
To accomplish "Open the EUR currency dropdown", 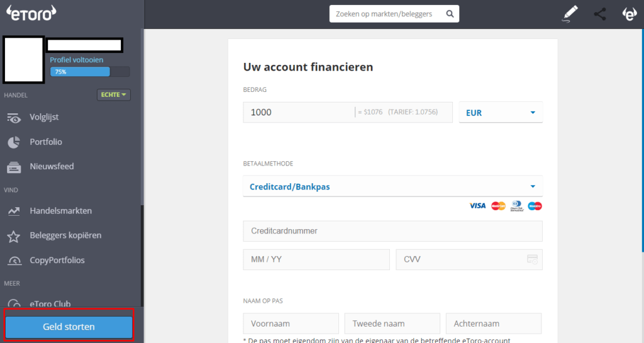I will tap(501, 112).
